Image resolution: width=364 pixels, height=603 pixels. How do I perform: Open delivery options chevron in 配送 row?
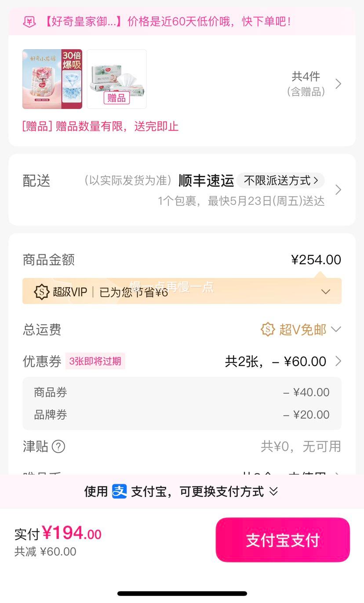click(x=338, y=190)
